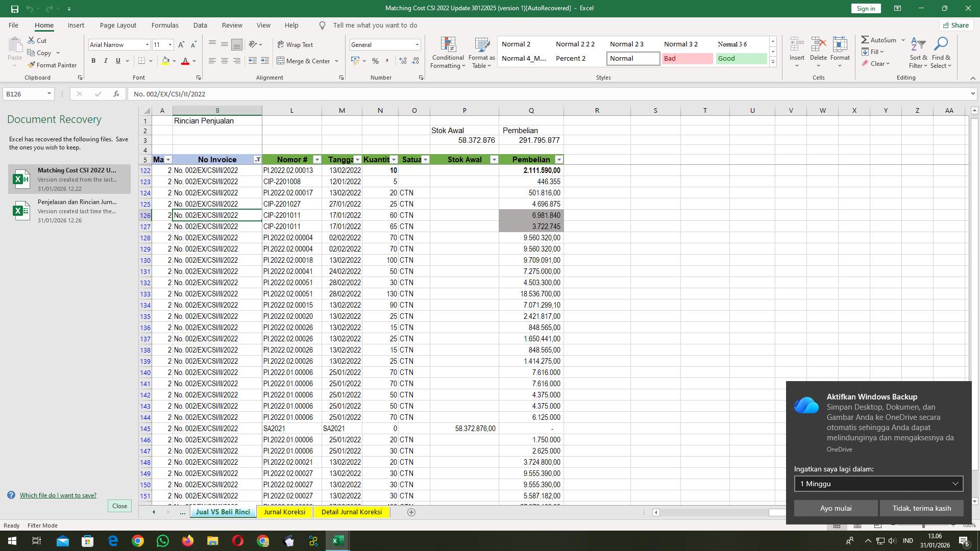Switch to the Formulas ribbon tab
This screenshot has height=551, width=980.
[165, 25]
